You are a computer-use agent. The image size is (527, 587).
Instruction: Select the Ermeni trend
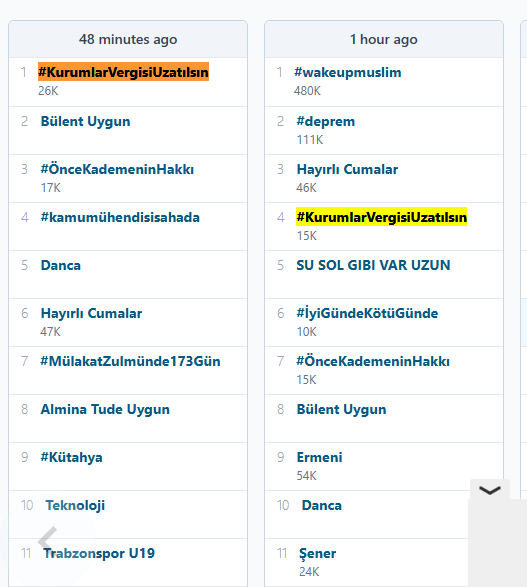pos(319,457)
